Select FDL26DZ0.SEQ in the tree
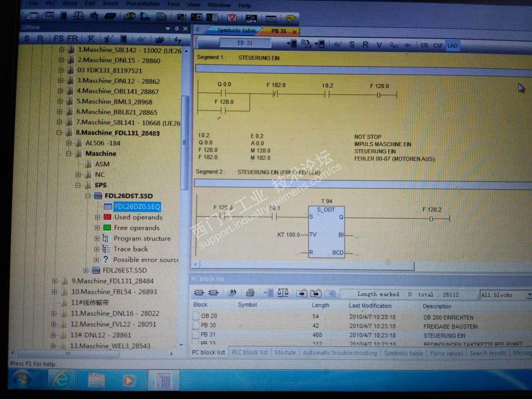The width and height of the screenshot is (532, 399). pyautogui.click(x=137, y=207)
